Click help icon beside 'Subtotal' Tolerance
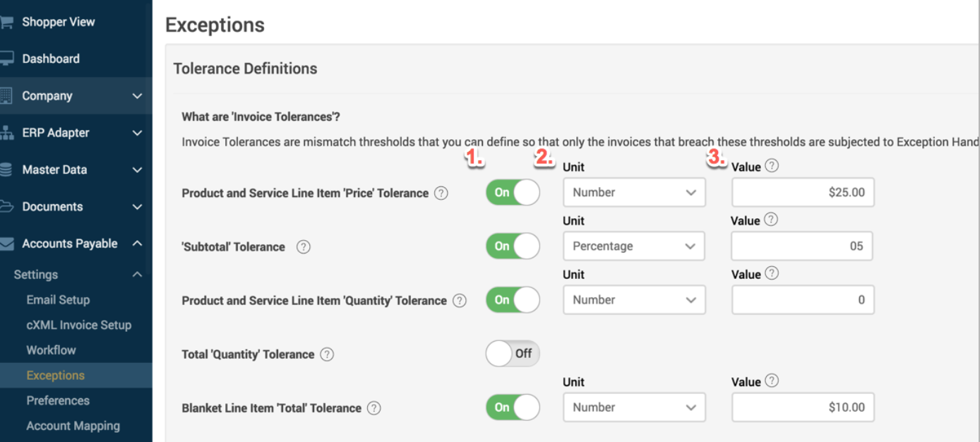 tap(304, 247)
